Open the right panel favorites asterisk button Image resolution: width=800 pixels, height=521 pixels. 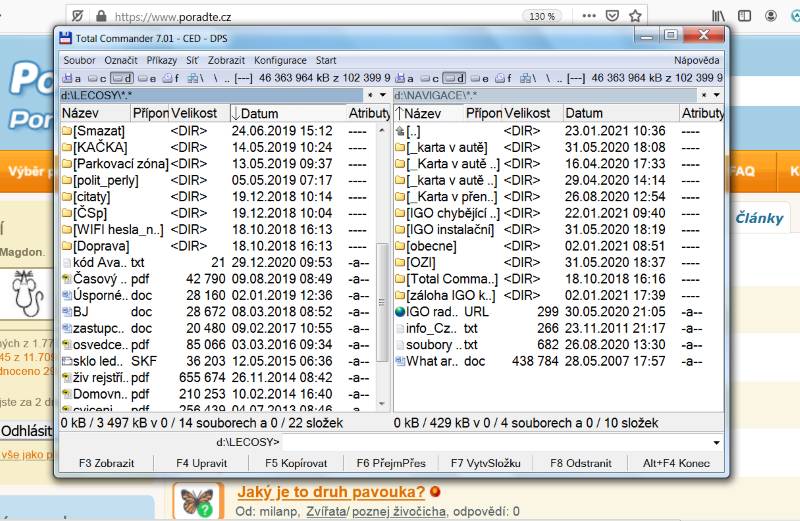[704, 95]
